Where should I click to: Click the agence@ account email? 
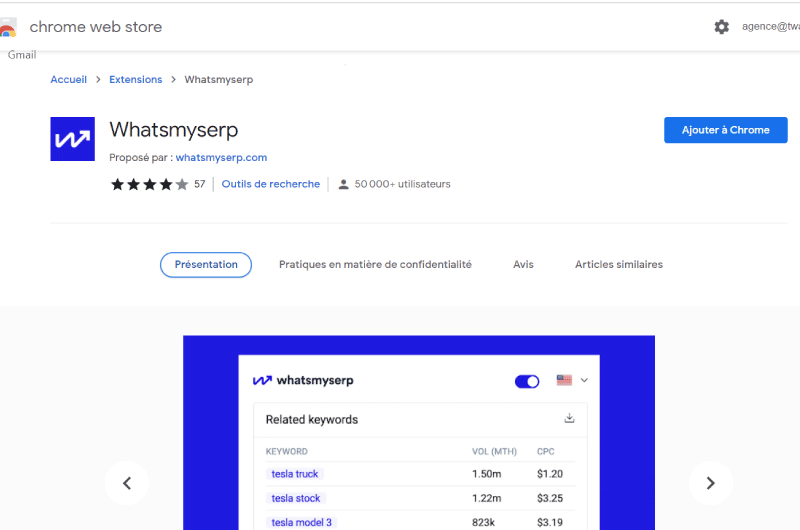click(x=771, y=27)
